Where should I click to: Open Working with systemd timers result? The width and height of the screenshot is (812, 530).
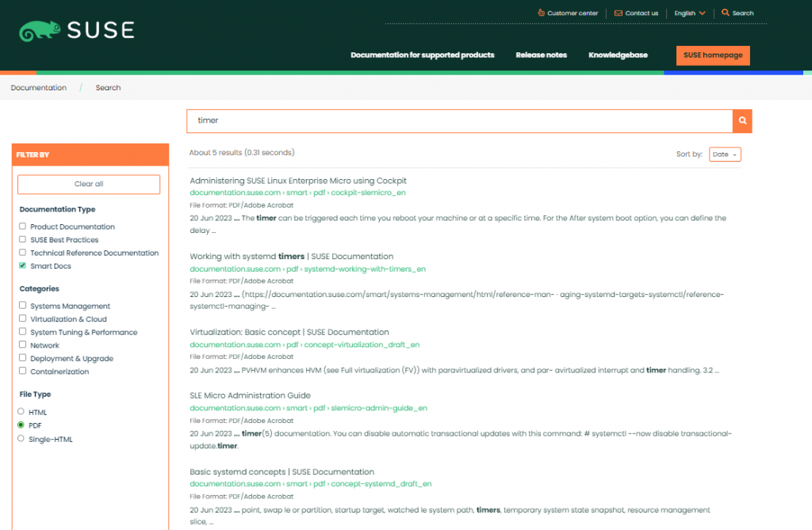(291, 257)
